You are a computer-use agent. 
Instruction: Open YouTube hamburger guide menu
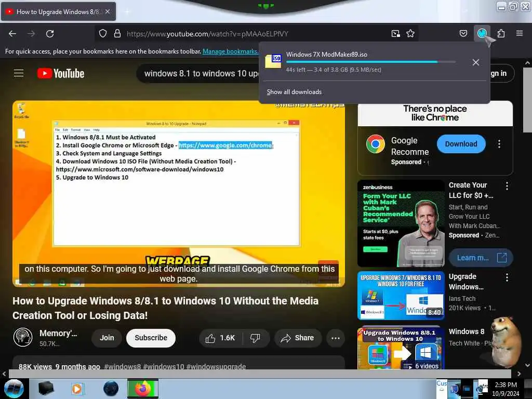point(19,73)
